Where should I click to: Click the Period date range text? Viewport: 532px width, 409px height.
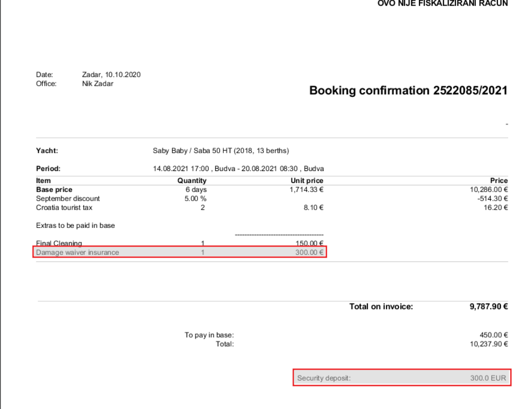point(238,169)
